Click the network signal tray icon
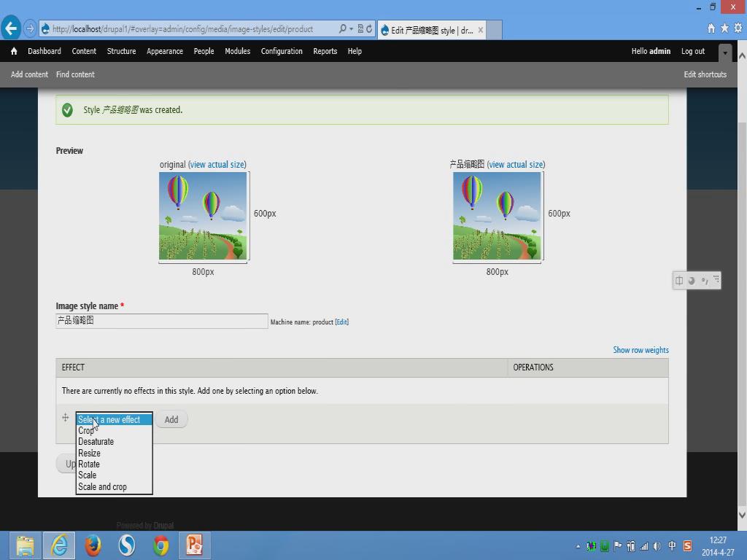Viewport: 747px width, 560px height. pos(644,546)
